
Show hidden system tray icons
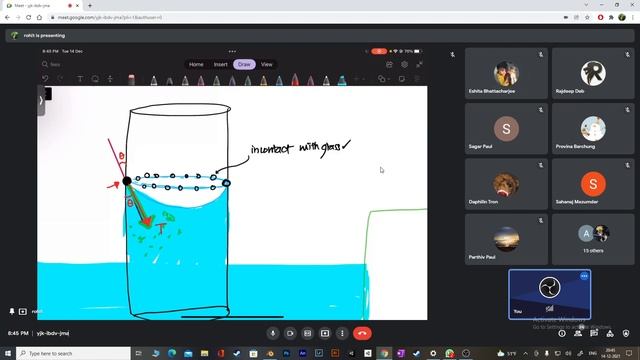pos(525,353)
